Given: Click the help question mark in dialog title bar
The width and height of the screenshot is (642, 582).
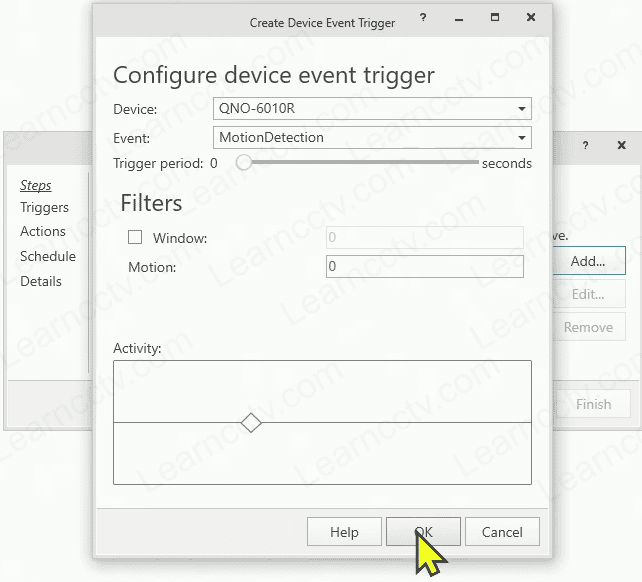Looking at the screenshot, I should [x=423, y=18].
